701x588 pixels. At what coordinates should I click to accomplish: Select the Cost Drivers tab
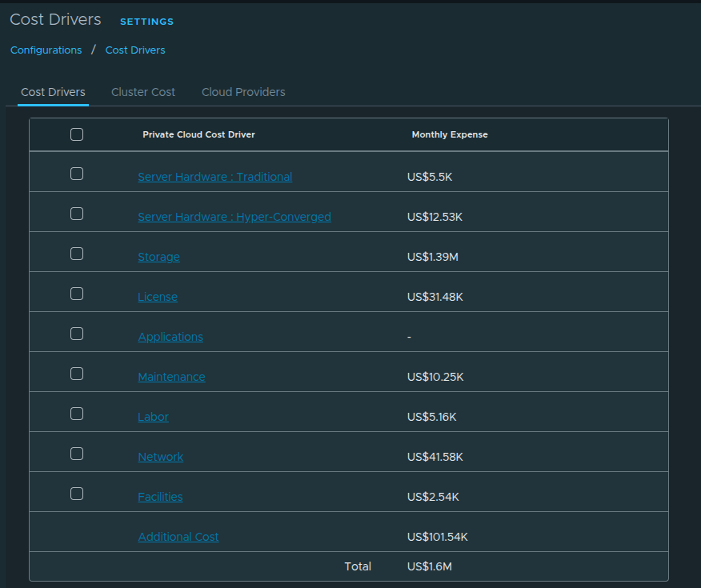(53, 91)
